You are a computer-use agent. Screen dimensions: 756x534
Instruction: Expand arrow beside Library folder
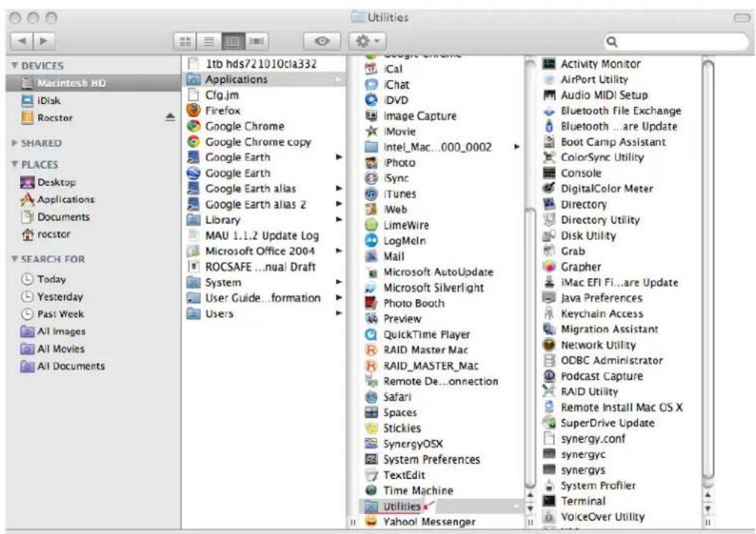(339, 220)
